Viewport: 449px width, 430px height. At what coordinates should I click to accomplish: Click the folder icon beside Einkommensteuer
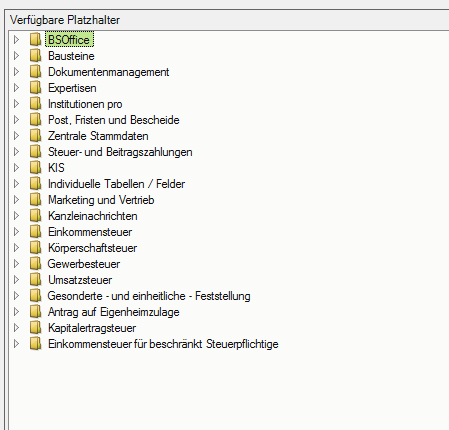point(35,232)
